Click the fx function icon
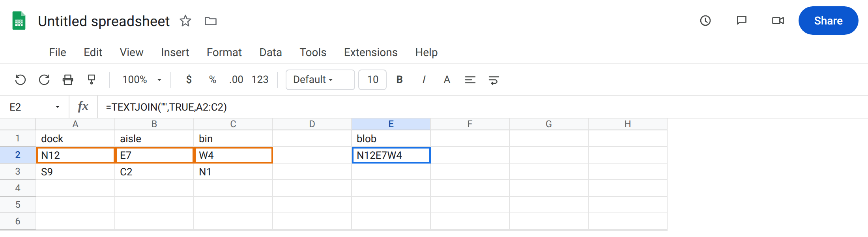The width and height of the screenshot is (868, 237). coord(83,107)
